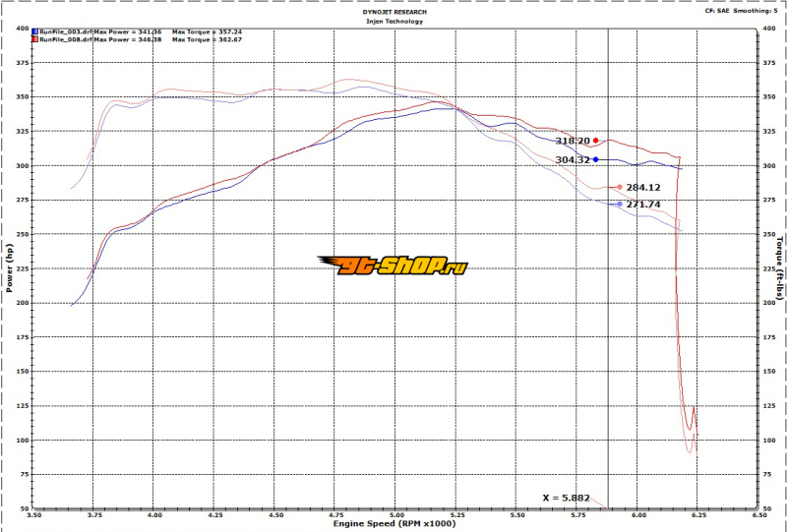Click the DYNOJET RESEARCH chart title
Image resolution: width=787 pixels, height=532 pixels.
click(x=392, y=11)
